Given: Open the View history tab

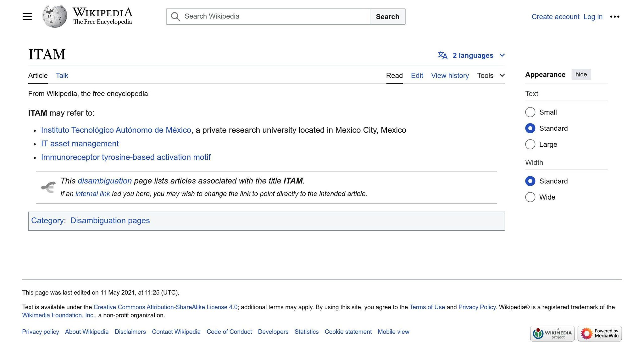Looking at the screenshot, I should [x=450, y=75].
